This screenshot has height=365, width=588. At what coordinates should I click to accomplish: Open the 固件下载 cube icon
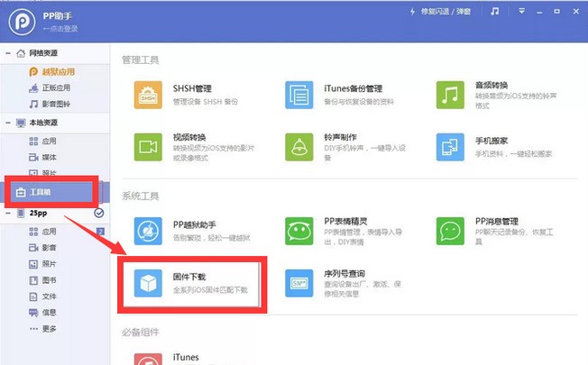(x=148, y=283)
